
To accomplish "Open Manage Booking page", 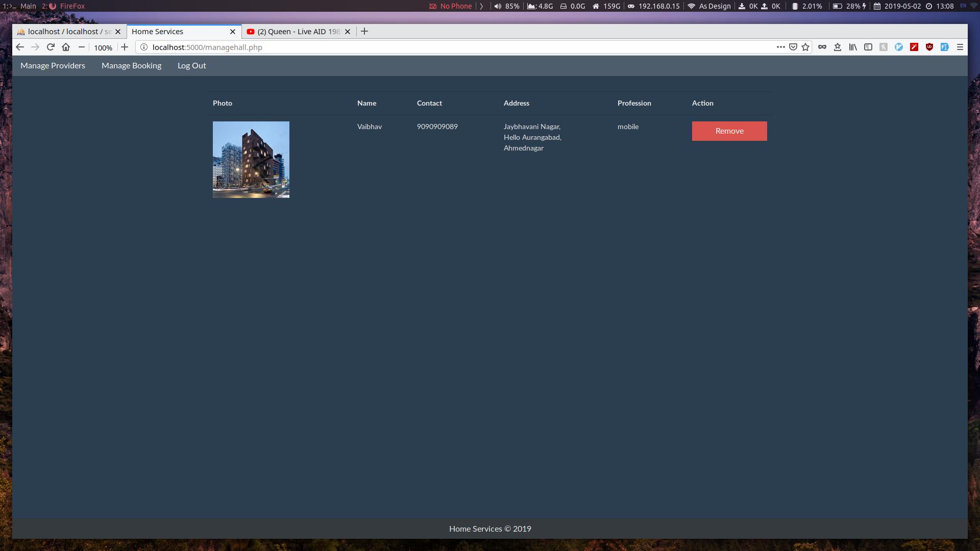I will pos(131,65).
